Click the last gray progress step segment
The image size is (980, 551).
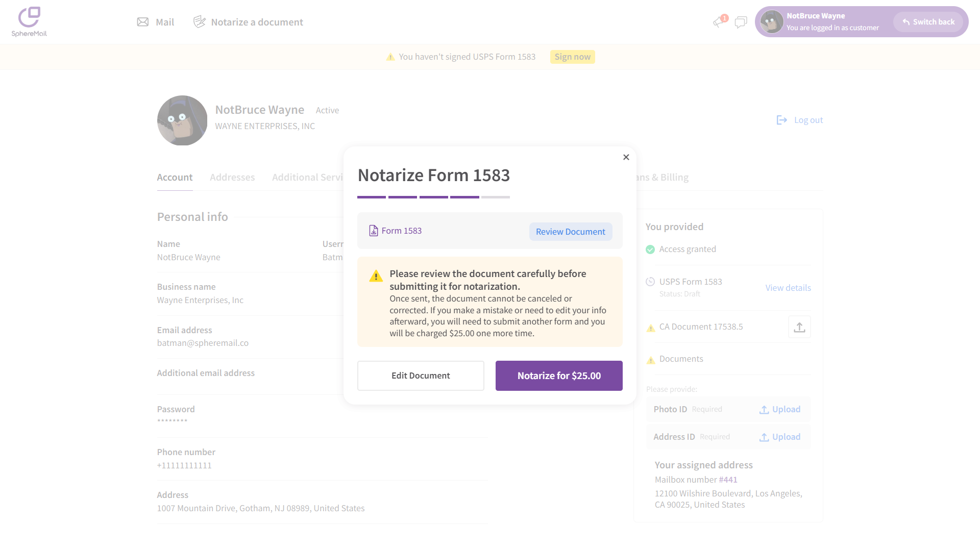(495, 197)
